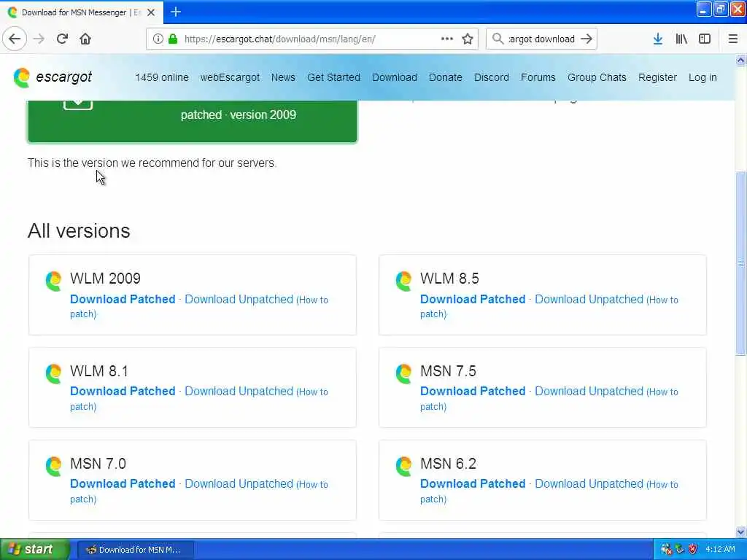Close the Download for MSN Messenger tab
Image resolution: width=747 pixels, height=560 pixels.
click(151, 12)
